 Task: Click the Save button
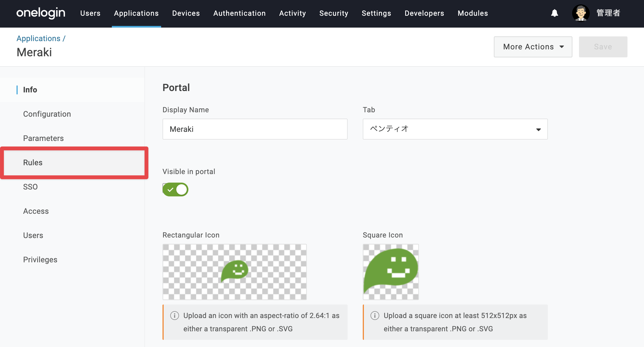click(x=603, y=47)
